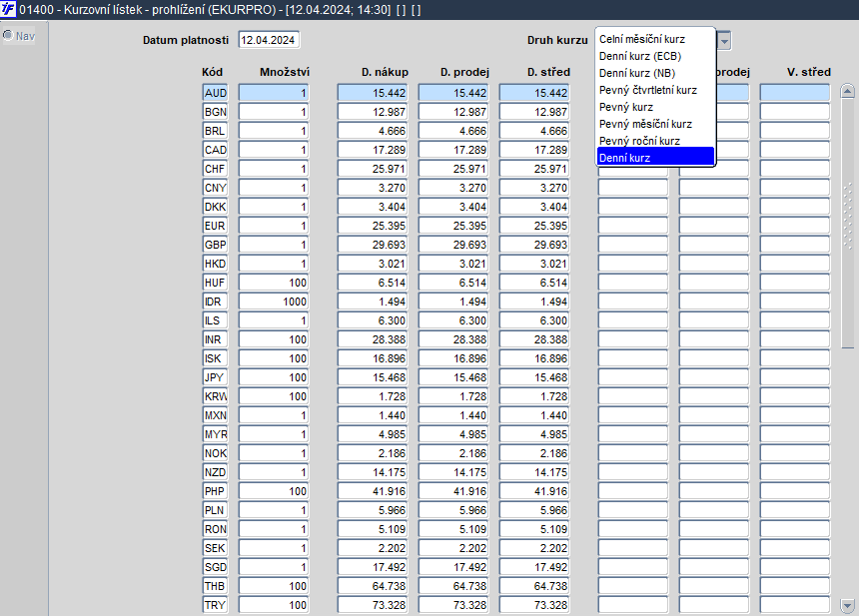859x616 pixels.
Task: Click the application logo icon in title bar
Action: click(8, 9)
